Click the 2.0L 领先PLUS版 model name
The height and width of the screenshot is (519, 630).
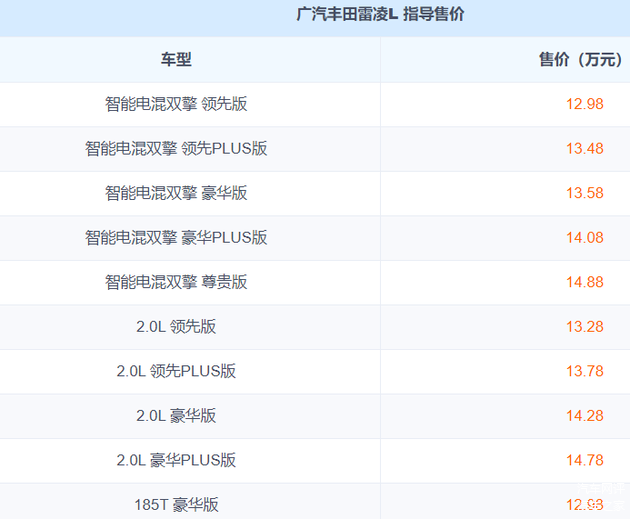[176, 371]
